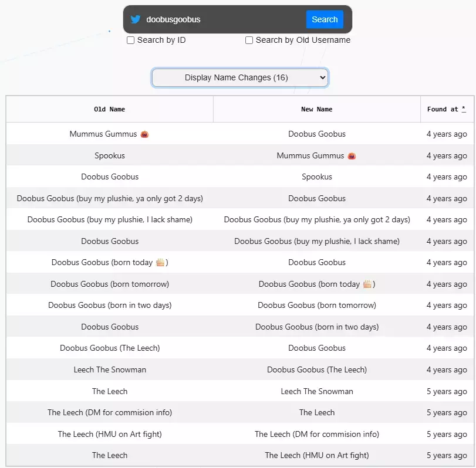Enable the Search by ID checkbox
This screenshot has height=468, width=476.
pyautogui.click(x=130, y=40)
